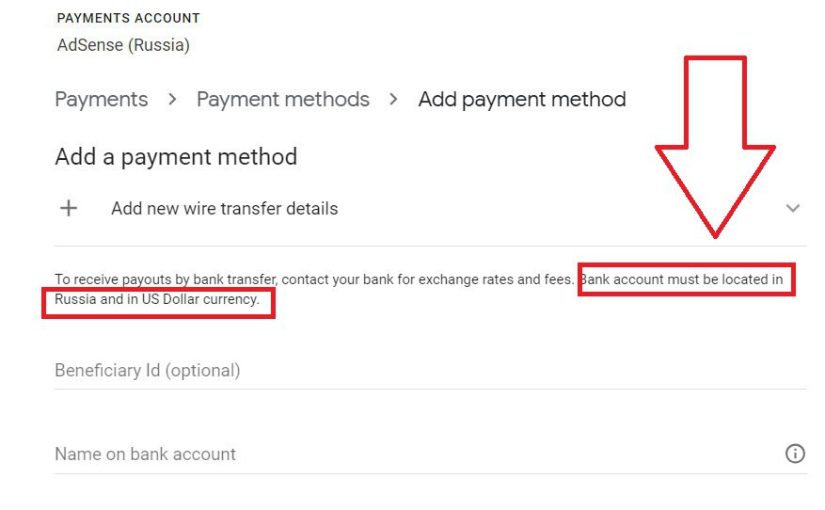Click the Add a payment method heading

pyautogui.click(x=176, y=156)
